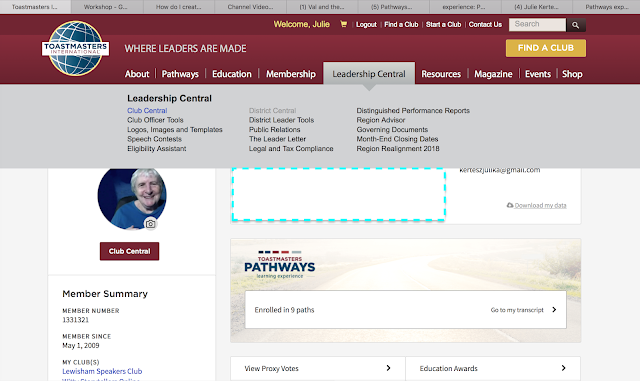Open Governing Documents link
Viewport: 640px width, 381px height.
coord(392,129)
